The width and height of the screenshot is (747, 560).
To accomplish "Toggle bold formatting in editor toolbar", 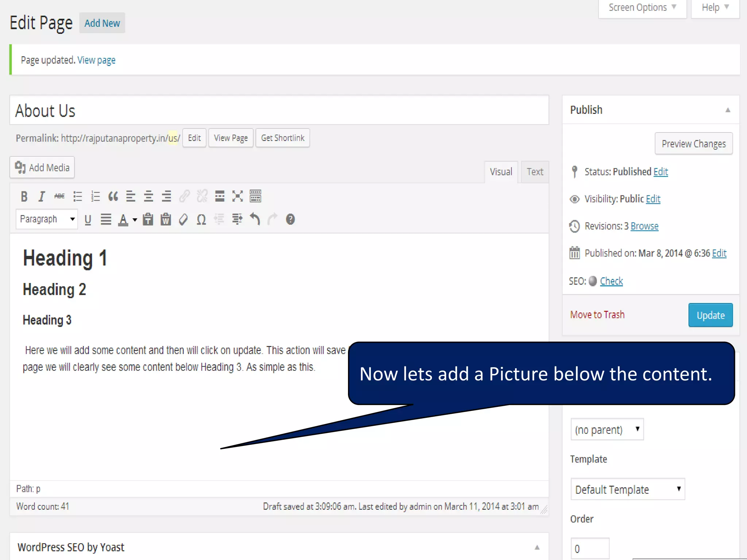I will pos(24,197).
